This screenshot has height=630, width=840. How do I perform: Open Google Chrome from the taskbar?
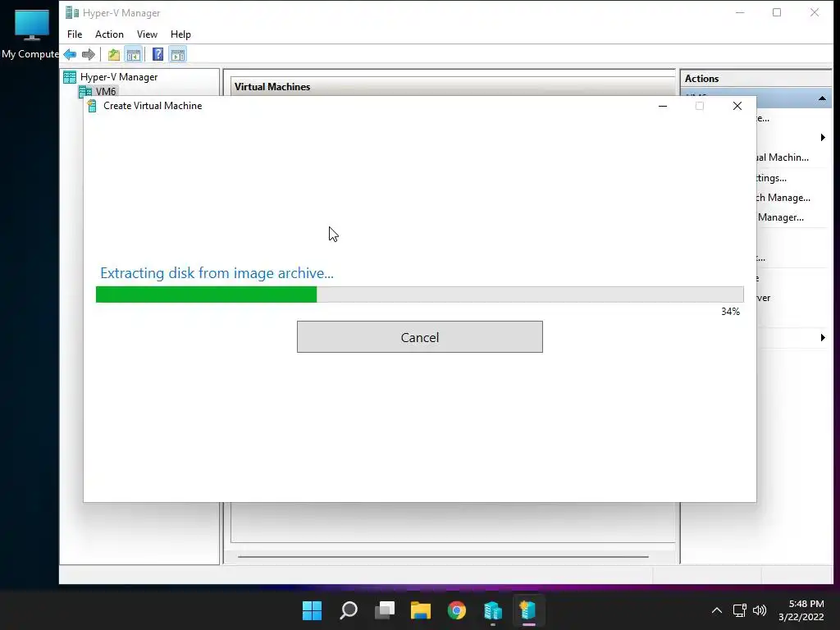pyautogui.click(x=457, y=610)
